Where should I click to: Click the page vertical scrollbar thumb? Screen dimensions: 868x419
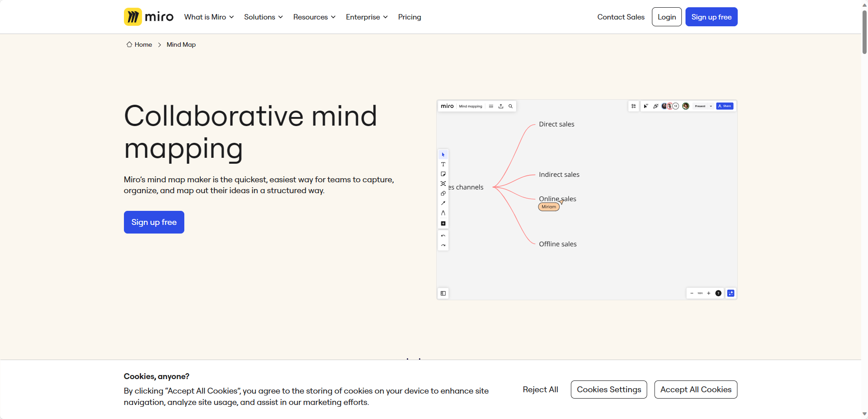tap(864, 32)
